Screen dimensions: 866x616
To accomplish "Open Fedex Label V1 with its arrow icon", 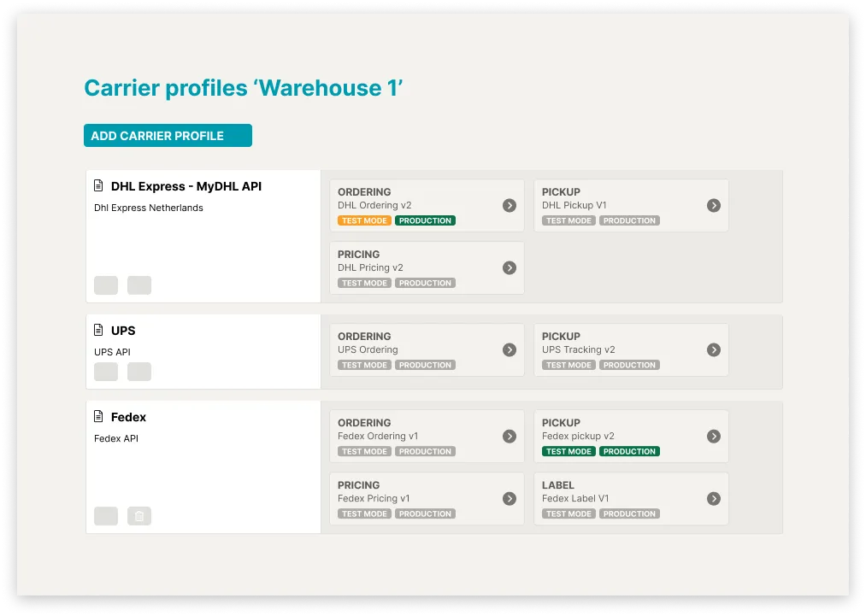I will coord(714,498).
